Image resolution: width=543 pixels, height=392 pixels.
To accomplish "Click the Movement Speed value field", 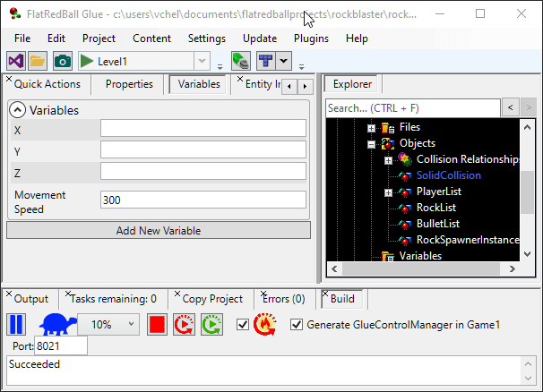I will [x=203, y=200].
